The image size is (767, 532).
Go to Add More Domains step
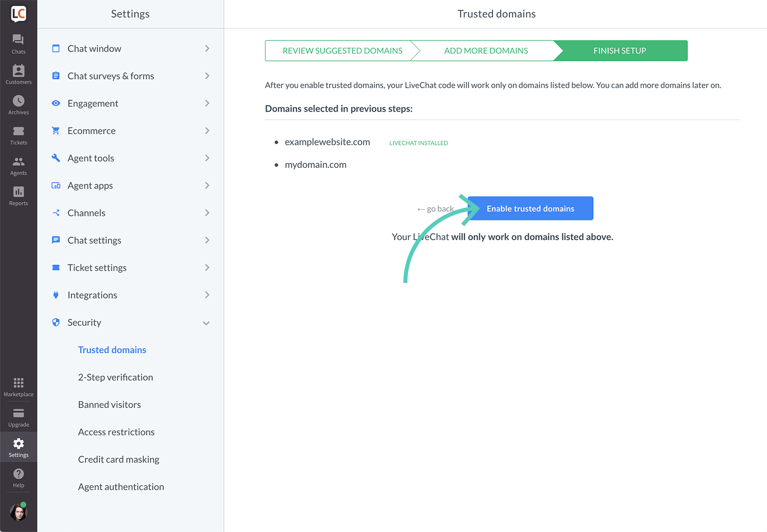coord(486,51)
